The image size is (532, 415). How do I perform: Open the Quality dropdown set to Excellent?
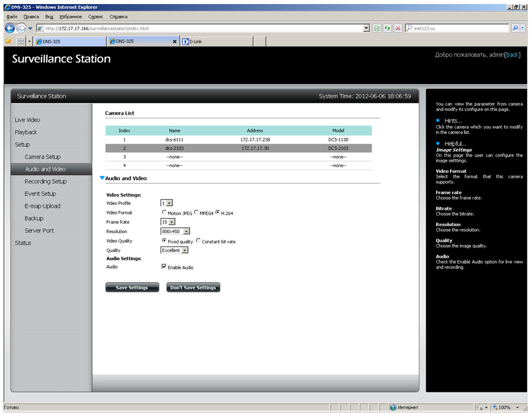(x=185, y=250)
